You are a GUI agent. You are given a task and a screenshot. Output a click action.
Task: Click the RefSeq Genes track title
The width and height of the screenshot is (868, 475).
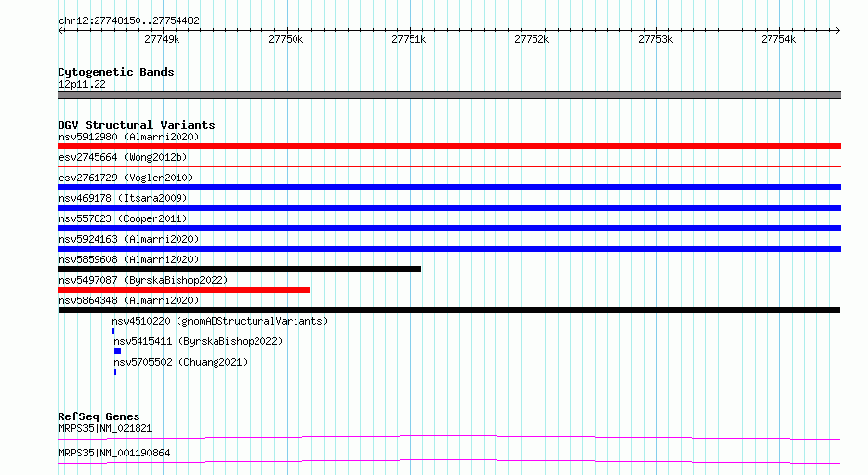[99, 416]
